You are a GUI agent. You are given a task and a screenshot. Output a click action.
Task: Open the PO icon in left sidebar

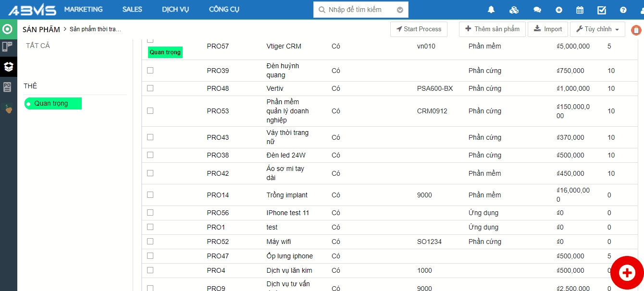pyautogui.click(x=7, y=87)
